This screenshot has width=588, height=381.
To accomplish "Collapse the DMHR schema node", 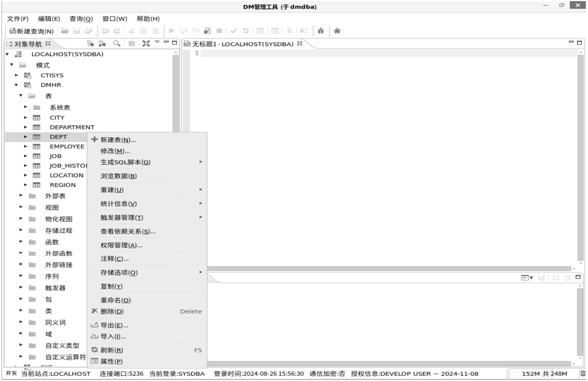I will (16, 85).
